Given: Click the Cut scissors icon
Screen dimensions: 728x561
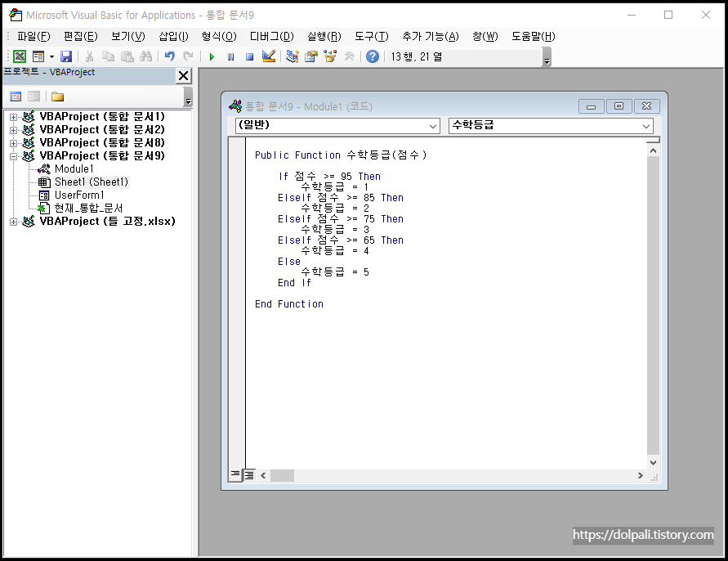Looking at the screenshot, I should point(89,56).
